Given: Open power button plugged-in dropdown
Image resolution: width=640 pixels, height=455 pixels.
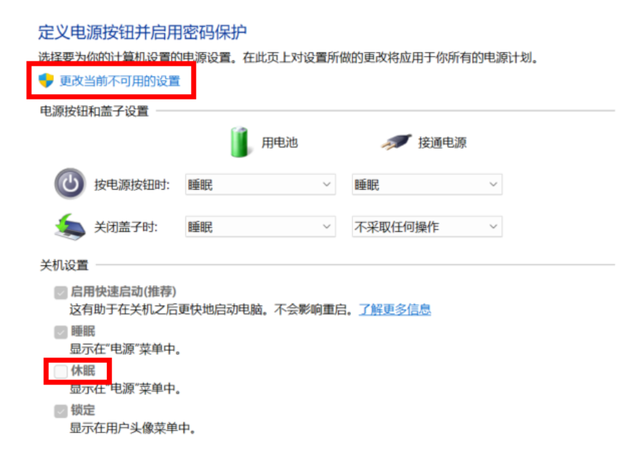Looking at the screenshot, I should pyautogui.click(x=427, y=184).
